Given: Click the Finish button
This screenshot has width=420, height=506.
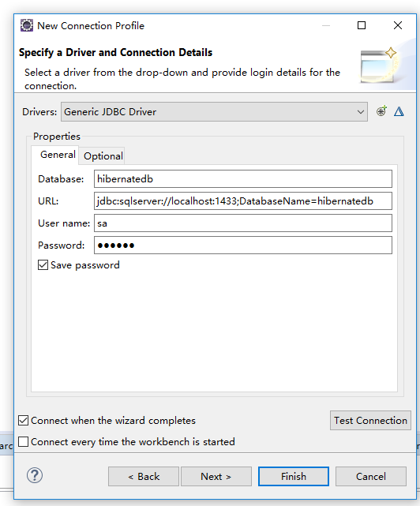Looking at the screenshot, I should [x=294, y=476].
